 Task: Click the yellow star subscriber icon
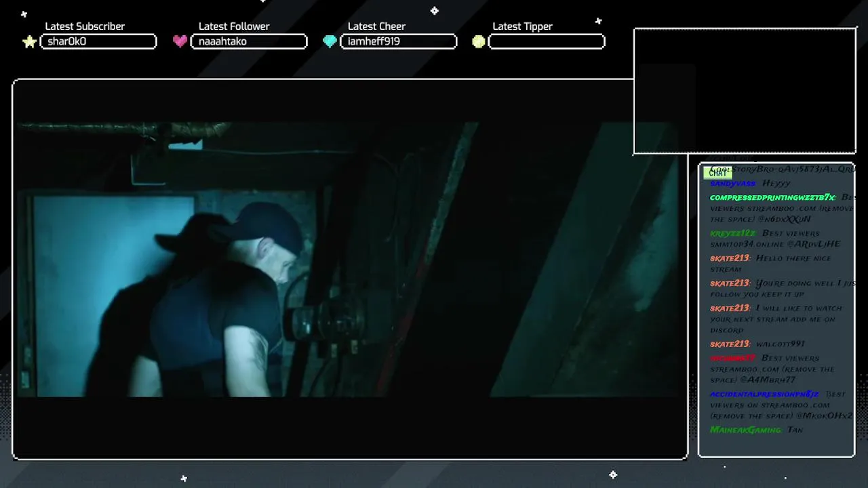[x=29, y=42]
